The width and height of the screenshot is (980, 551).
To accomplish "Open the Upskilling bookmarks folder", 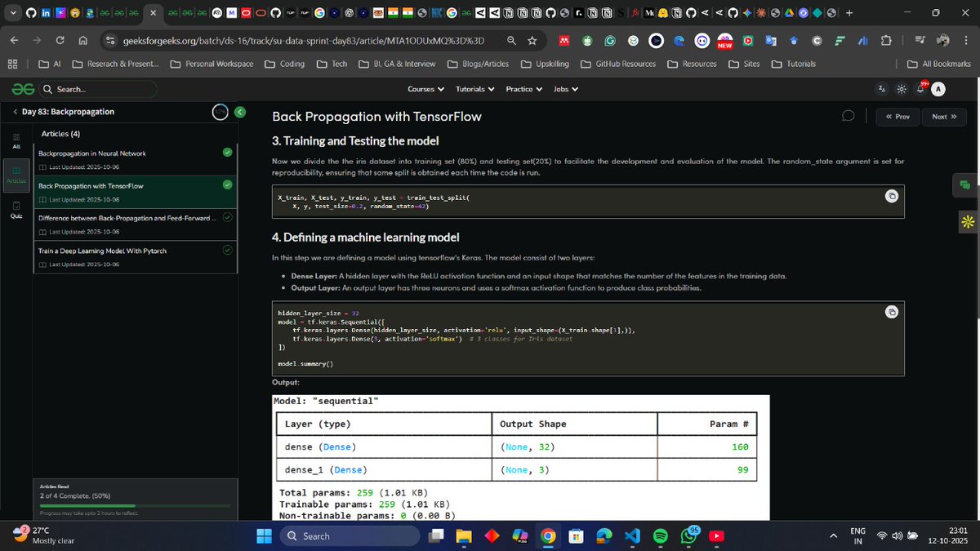I will pos(545,64).
